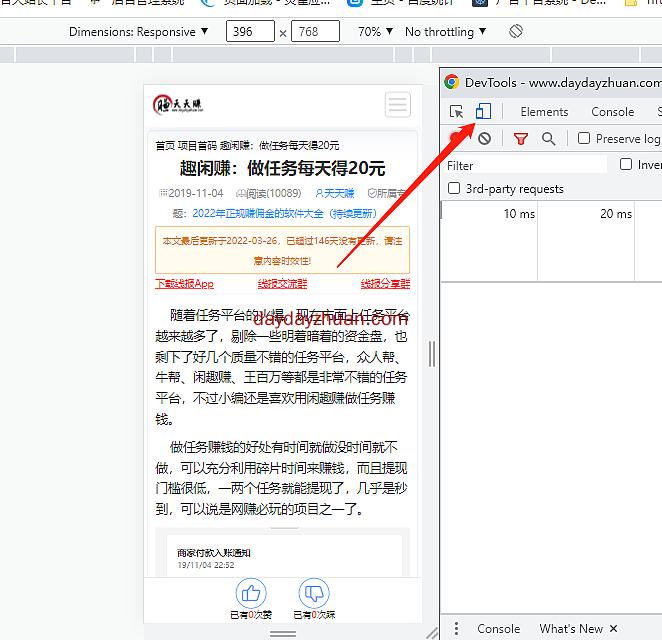Open network search magnifier icon
The height and width of the screenshot is (640, 662).
(x=548, y=138)
